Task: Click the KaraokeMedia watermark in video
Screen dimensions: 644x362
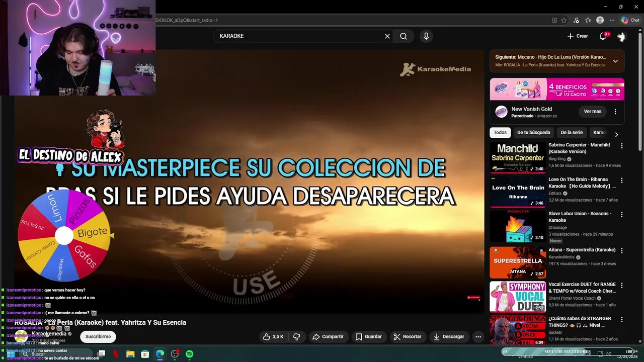Action: coord(436,69)
